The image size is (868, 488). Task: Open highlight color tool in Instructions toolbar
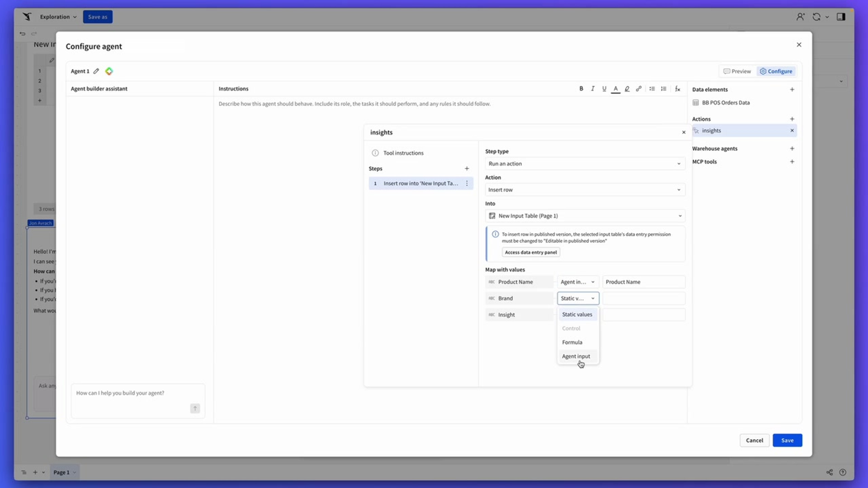[627, 89]
